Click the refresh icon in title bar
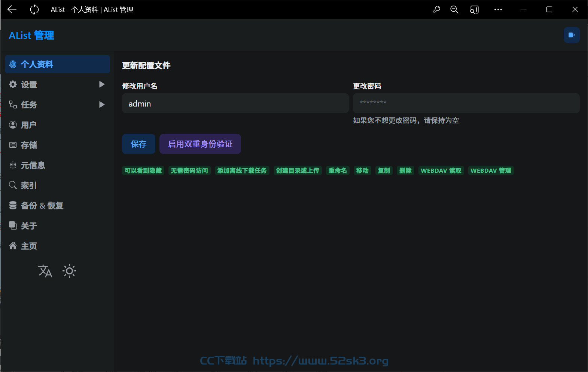588x372 pixels. point(34,9)
